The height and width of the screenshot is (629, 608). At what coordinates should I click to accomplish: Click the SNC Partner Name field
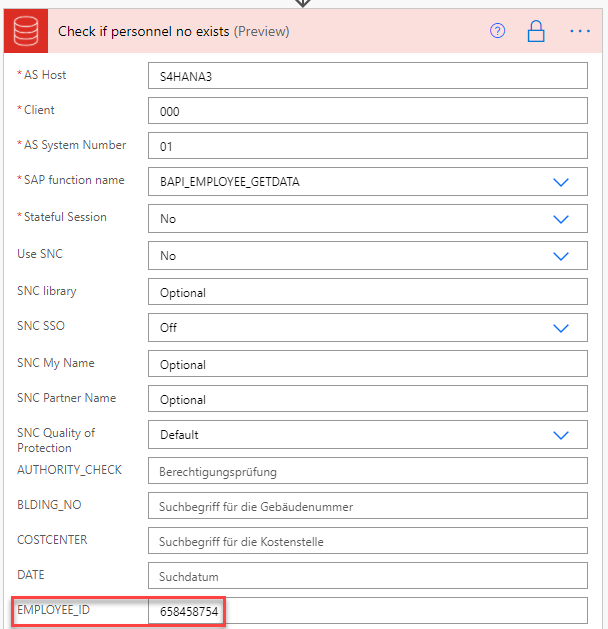(368, 399)
